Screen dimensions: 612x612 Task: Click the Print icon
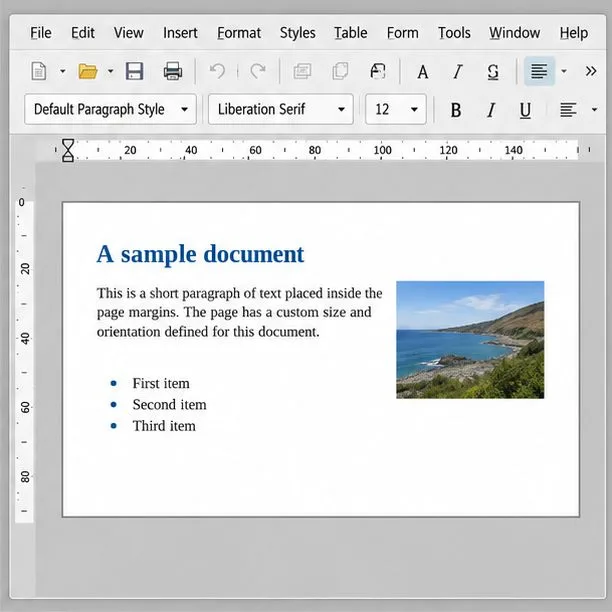tap(173, 71)
